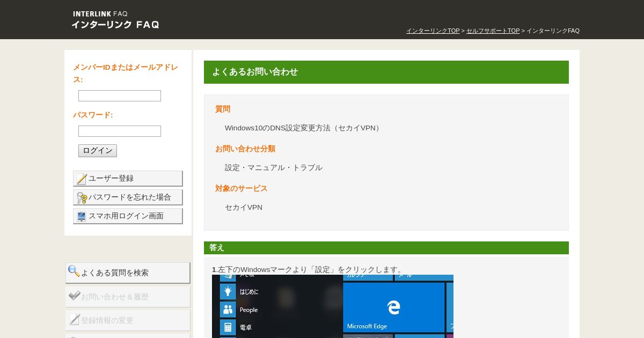
Task: Click step 1 instruction text
Action: (x=308, y=269)
